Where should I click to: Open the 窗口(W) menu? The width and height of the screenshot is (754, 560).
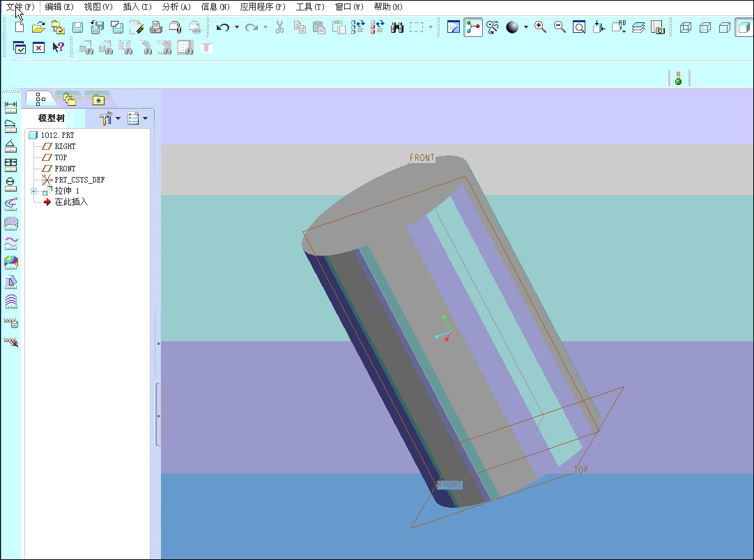(349, 7)
